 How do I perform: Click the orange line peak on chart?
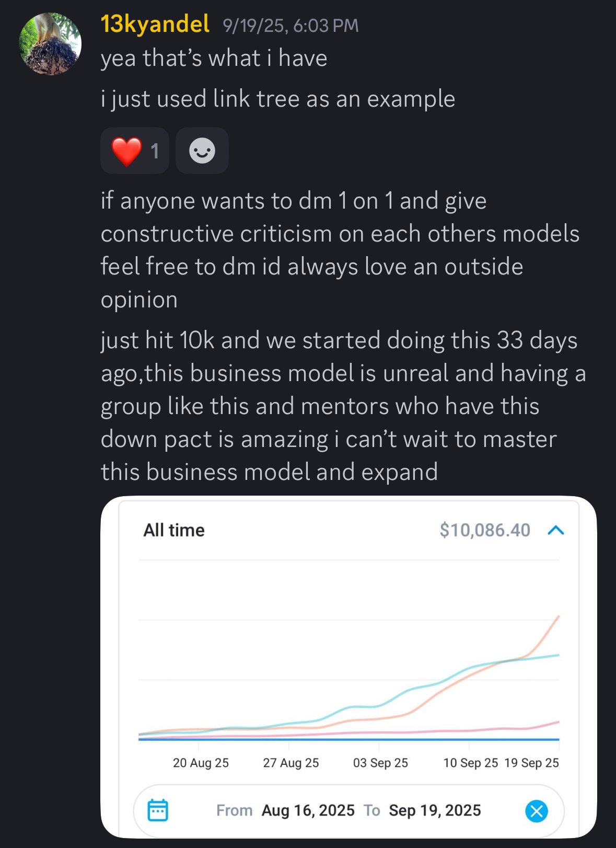pyautogui.click(x=557, y=617)
